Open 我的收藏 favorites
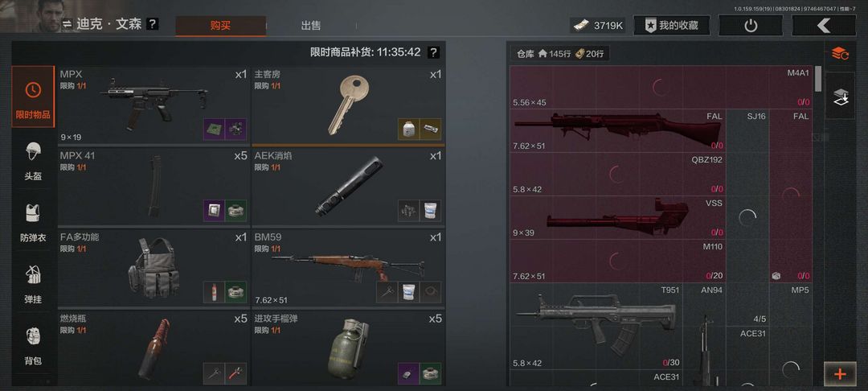Screen dimensions: 868x391 tap(671, 26)
